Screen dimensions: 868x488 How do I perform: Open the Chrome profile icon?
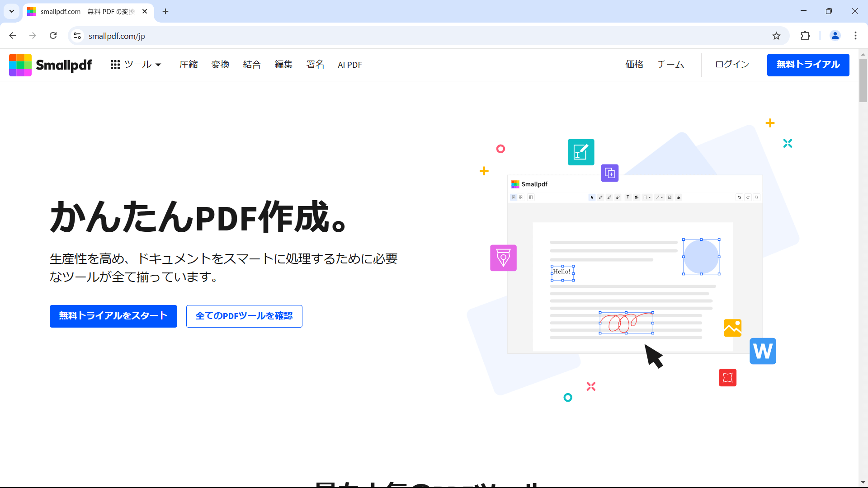[x=835, y=36]
